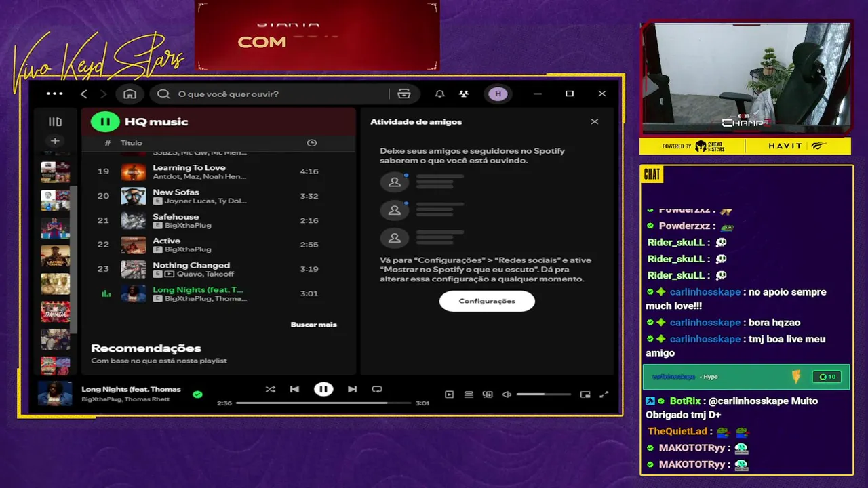Open the play queue icon
This screenshot has height=488, width=868.
[469, 394]
